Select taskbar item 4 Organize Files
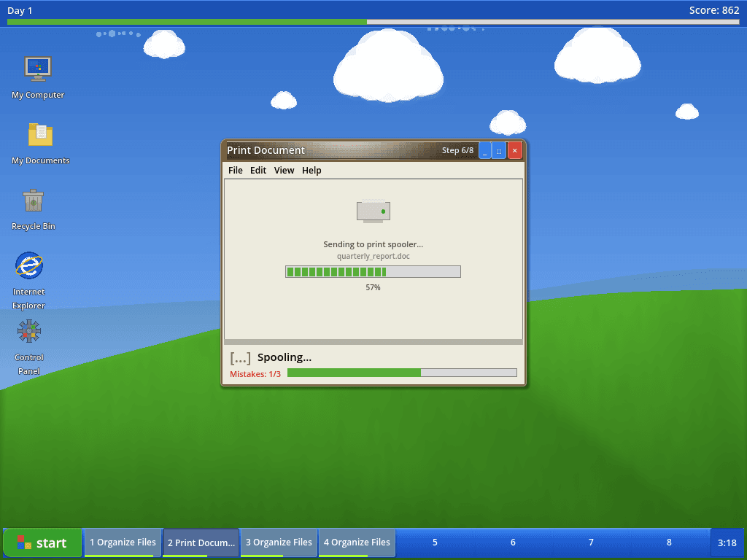The width and height of the screenshot is (747, 560). point(357,542)
